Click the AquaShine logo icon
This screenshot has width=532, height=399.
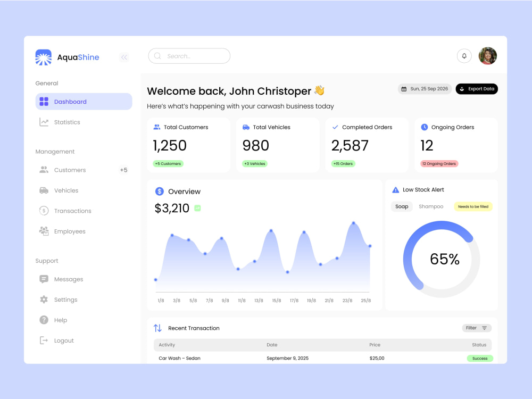44,57
